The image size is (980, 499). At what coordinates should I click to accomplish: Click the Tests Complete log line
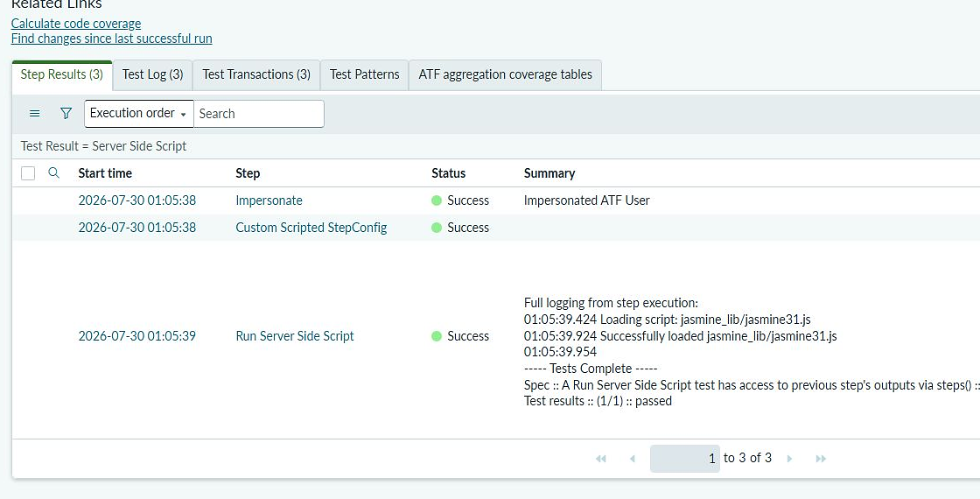point(591,369)
